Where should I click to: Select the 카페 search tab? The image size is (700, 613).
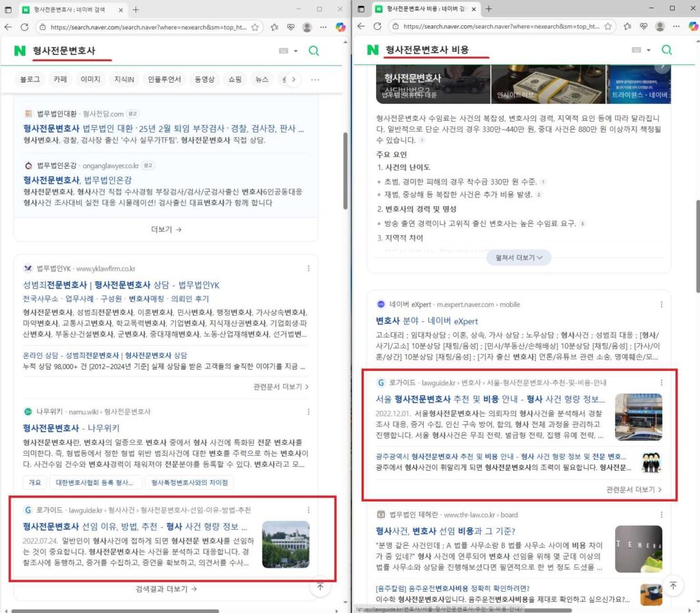(x=60, y=79)
